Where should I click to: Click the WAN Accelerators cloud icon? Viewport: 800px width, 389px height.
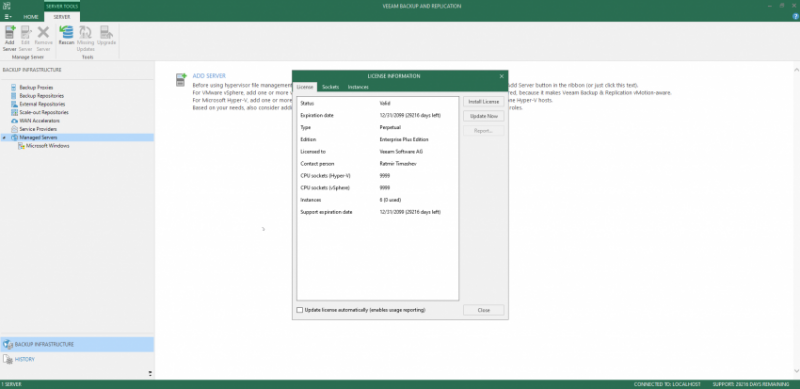[x=14, y=120]
